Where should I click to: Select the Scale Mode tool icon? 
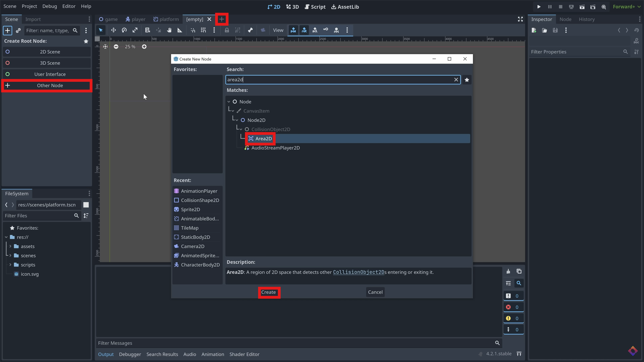[135, 30]
